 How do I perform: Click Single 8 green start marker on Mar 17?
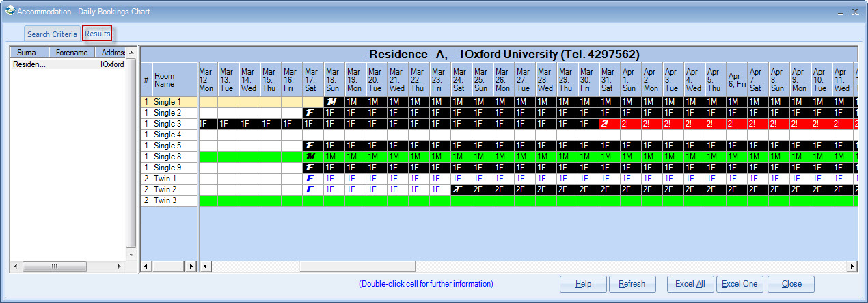[x=311, y=157]
